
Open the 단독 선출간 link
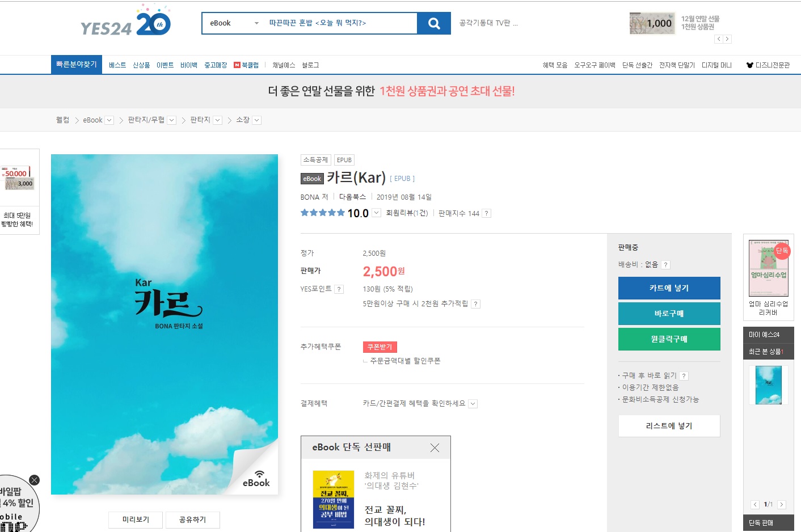tap(637, 65)
